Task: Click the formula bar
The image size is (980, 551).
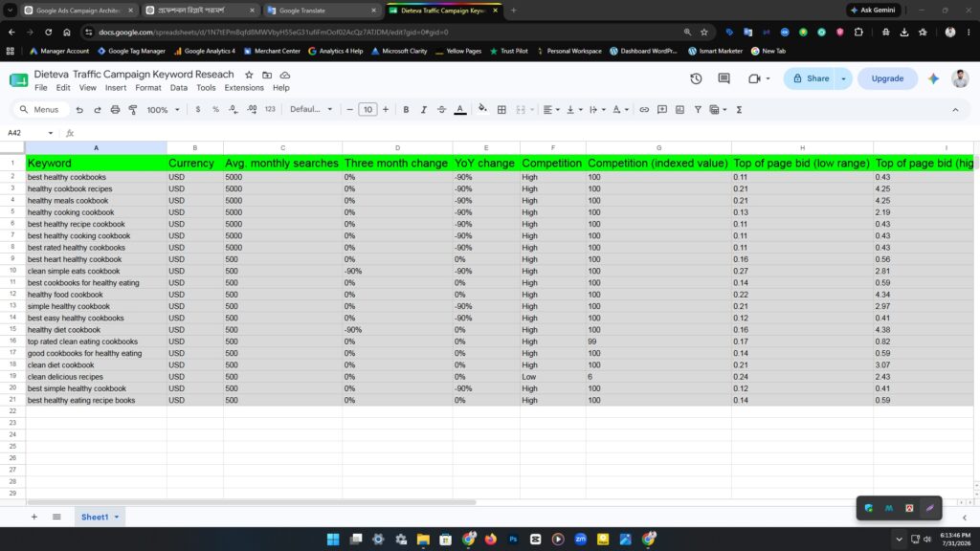Action: (x=525, y=133)
